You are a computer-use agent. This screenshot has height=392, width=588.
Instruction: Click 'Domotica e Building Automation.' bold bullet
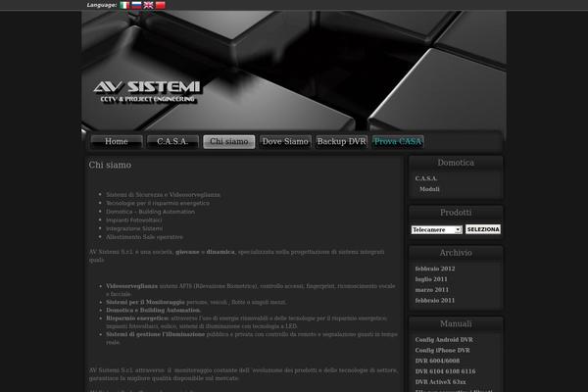[x=154, y=310]
